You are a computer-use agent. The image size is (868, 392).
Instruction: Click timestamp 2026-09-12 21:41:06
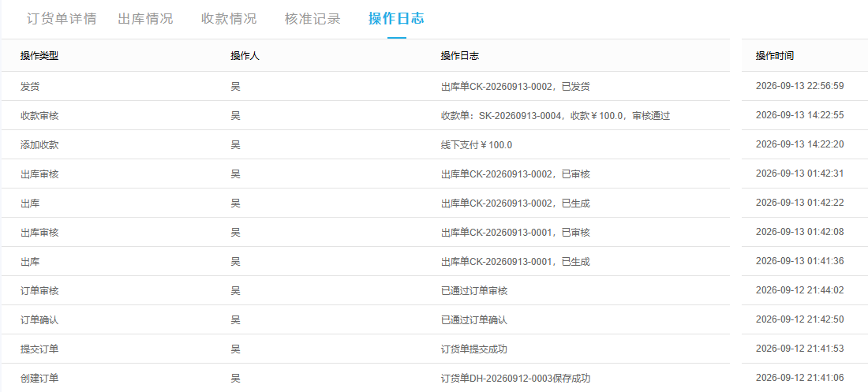[799, 379]
